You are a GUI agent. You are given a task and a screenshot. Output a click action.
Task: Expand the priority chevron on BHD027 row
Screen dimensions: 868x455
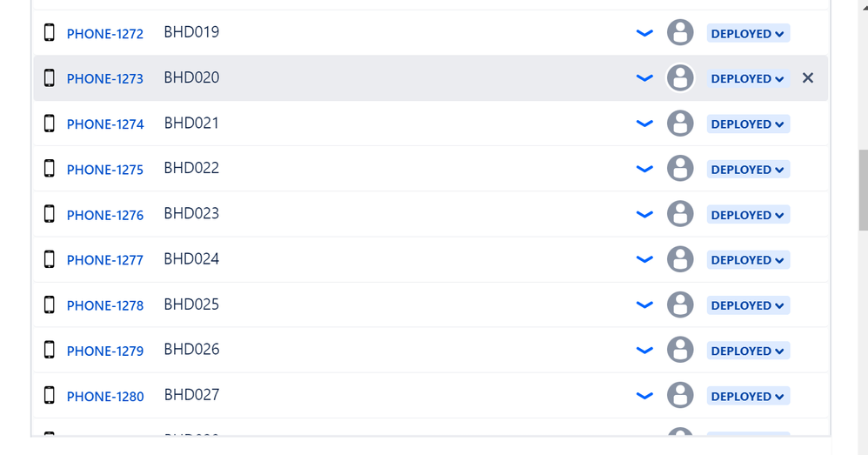click(644, 396)
